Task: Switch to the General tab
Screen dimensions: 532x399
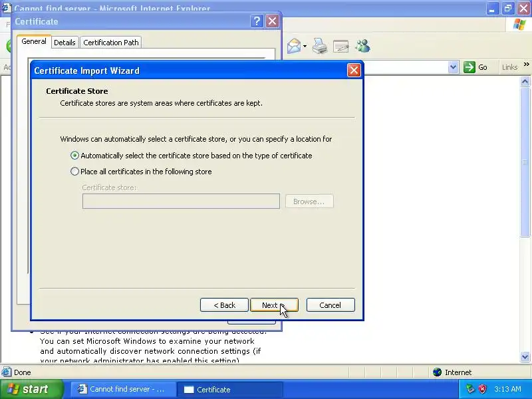Action: (34, 41)
